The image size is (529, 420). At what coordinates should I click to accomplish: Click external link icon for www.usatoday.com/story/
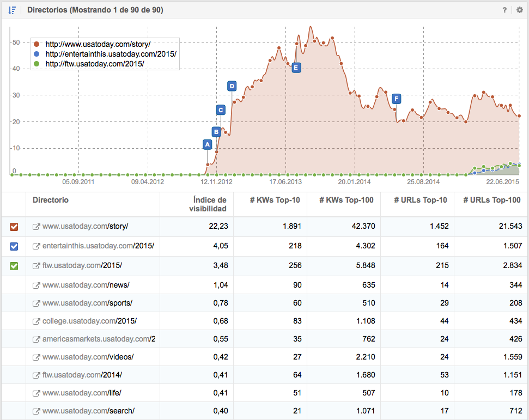37,227
